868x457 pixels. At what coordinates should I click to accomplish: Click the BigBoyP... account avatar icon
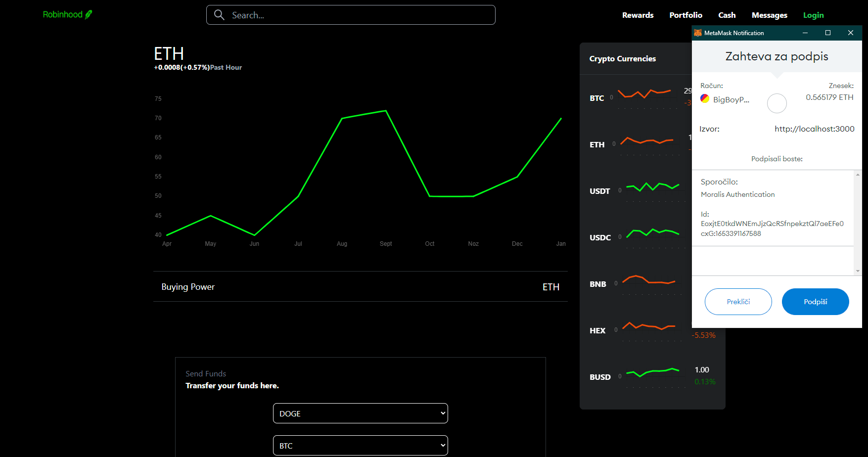pos(705,98)
